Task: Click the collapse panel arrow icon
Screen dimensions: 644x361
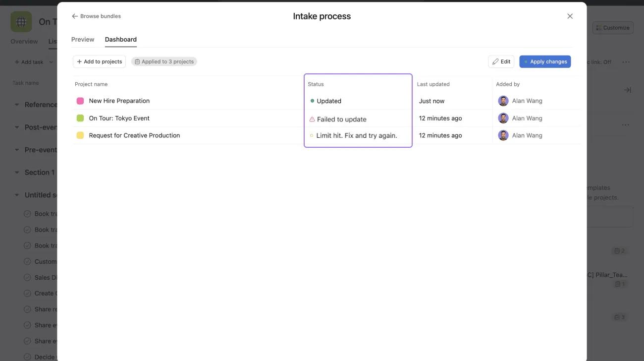Action: pyautogui.click(x=627, y=90)
